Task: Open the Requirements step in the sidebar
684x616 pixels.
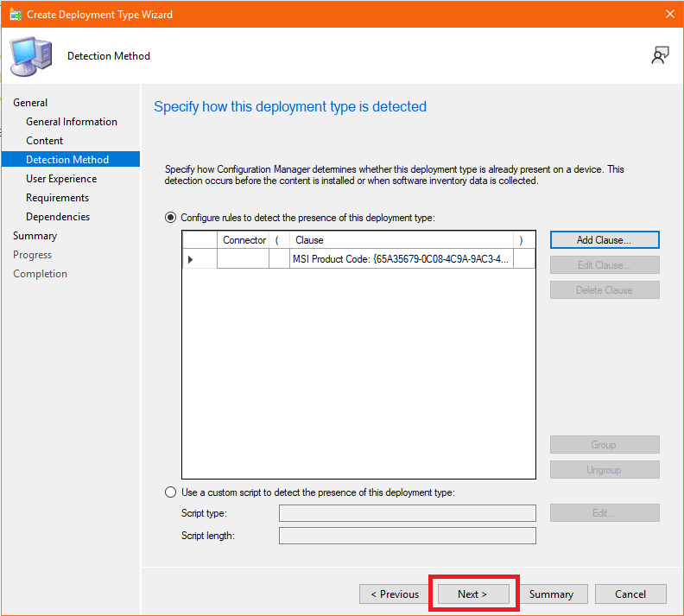Action: 58,198
